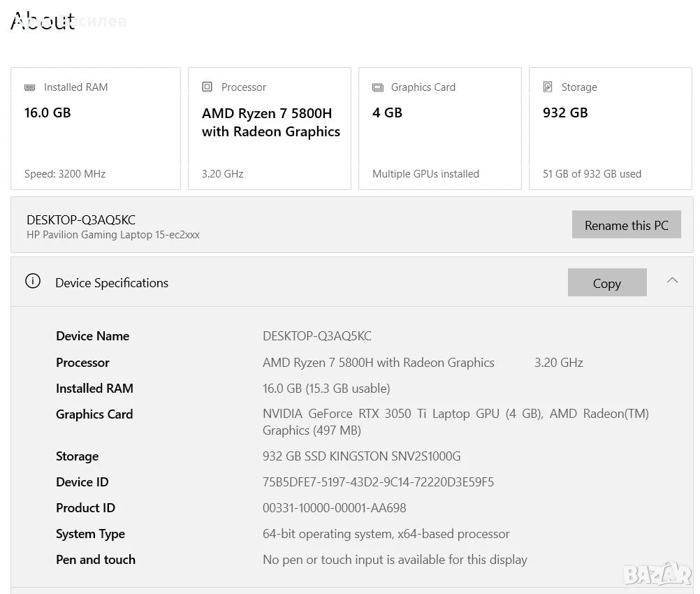Click the Installed RAM card heading
700x594 pixels.
(76, 87)
